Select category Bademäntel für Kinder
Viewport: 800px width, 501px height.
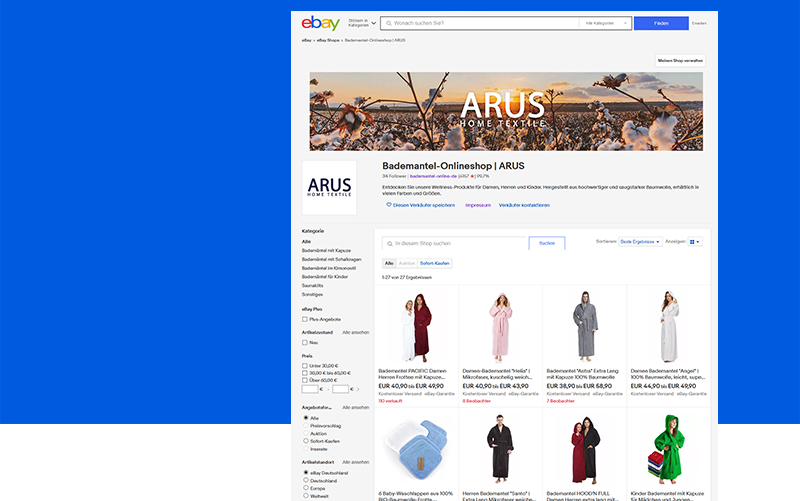pos(324,277)
